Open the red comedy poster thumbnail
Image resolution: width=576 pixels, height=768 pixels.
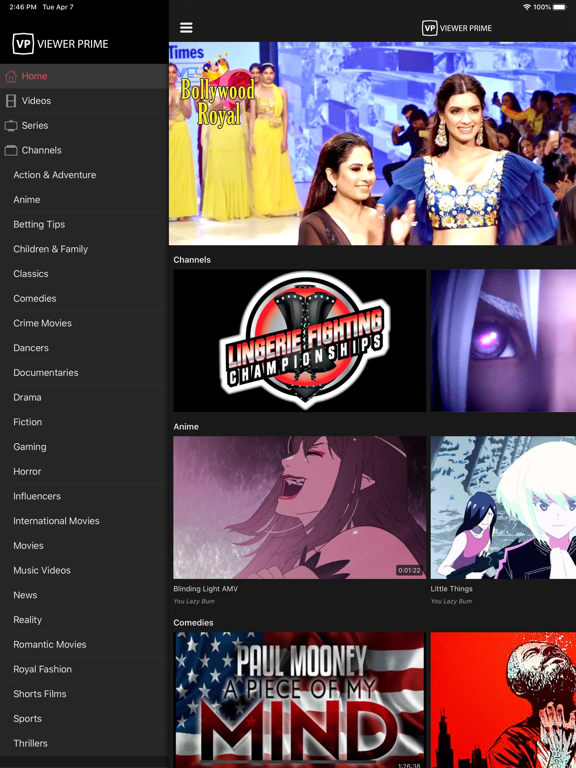tap(503, 700)
